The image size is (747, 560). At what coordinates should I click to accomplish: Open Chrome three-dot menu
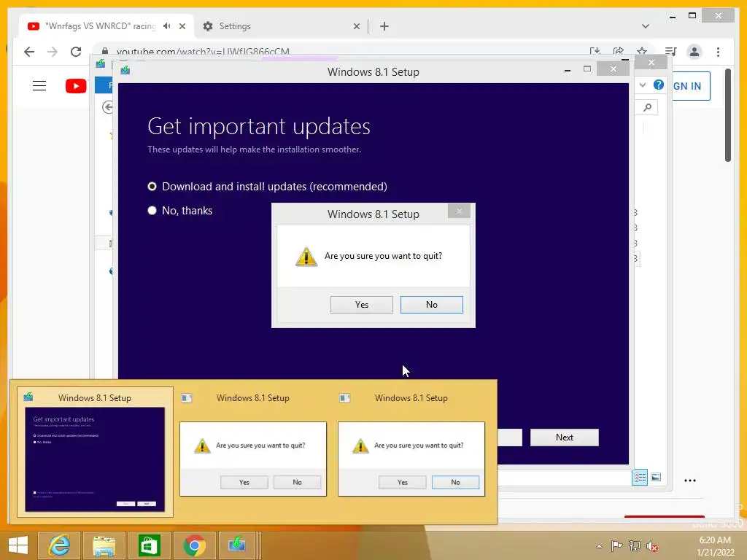(x=718, y=52)
